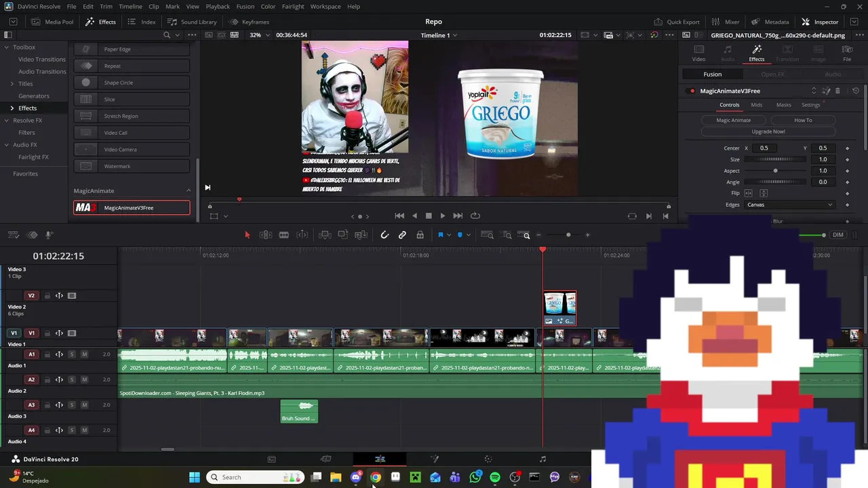This screenshot has width=868, height=488.
Task: Open the Media Pool panel
Action: (x=53, y=22)
